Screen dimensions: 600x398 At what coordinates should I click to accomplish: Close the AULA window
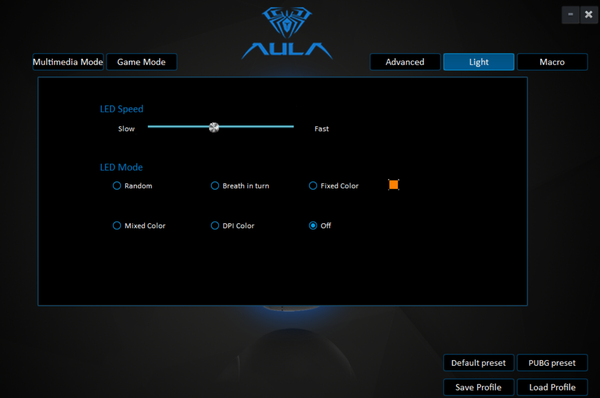589,15
